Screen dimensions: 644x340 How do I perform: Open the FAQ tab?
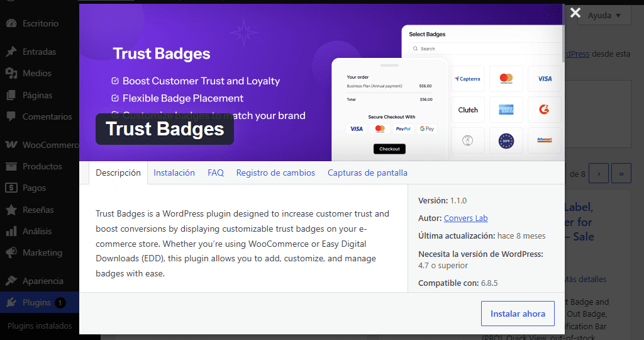(x=216, y=173)
